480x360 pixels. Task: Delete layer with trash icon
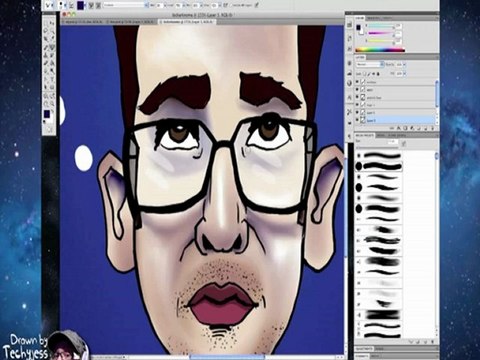pos(433,128)
